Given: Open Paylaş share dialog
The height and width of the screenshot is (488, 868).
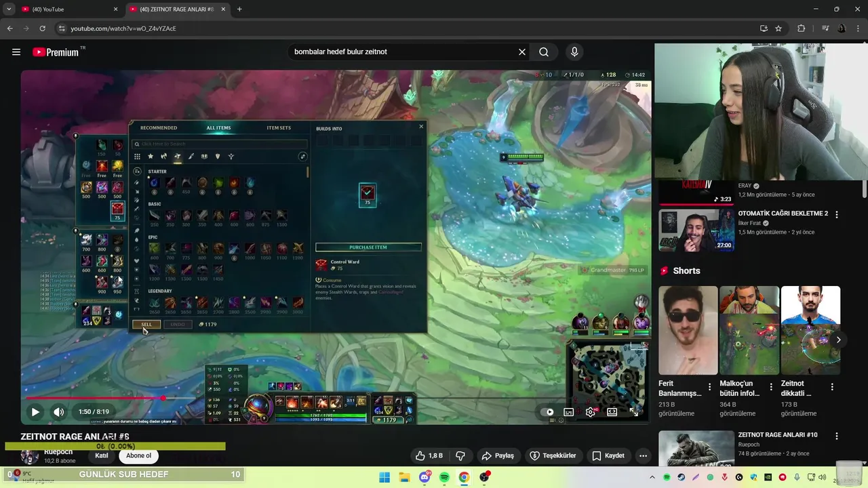Looking at the screenshot, I should point(498,455).
